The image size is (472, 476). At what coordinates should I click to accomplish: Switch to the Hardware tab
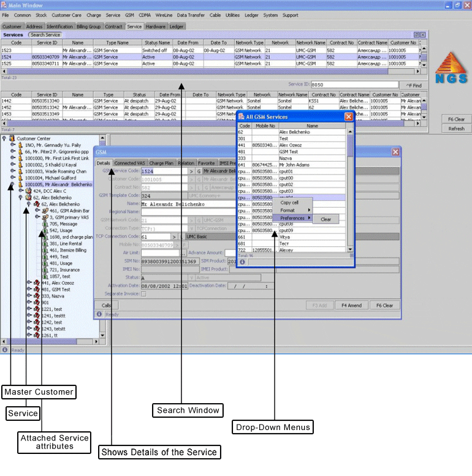pos(156,27)
